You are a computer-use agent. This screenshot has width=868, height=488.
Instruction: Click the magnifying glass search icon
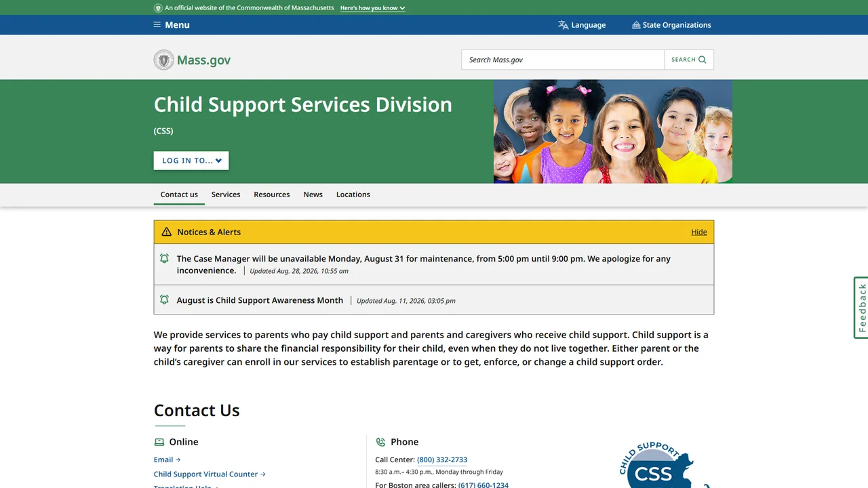703,60
